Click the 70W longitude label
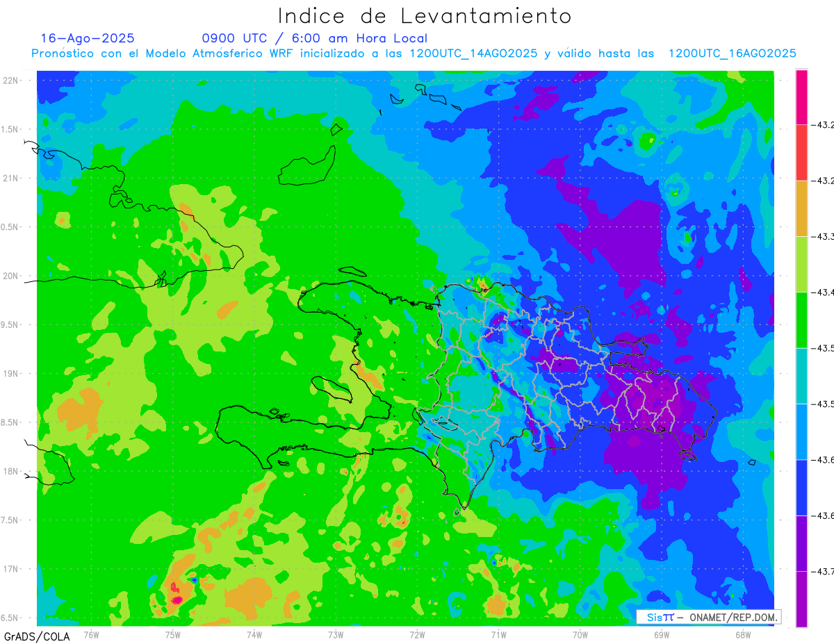The width and height of the screenshot is (834, 644). coord(580,634)
